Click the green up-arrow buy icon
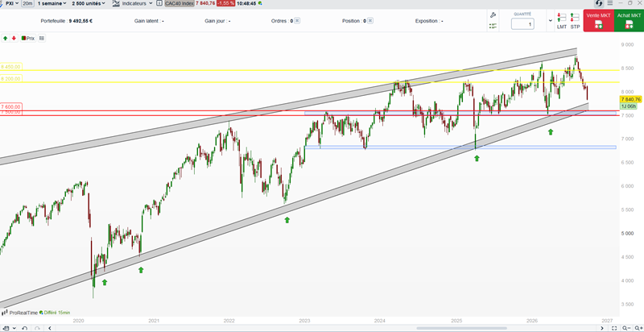644x332 pixels. [x=6, y=38]
